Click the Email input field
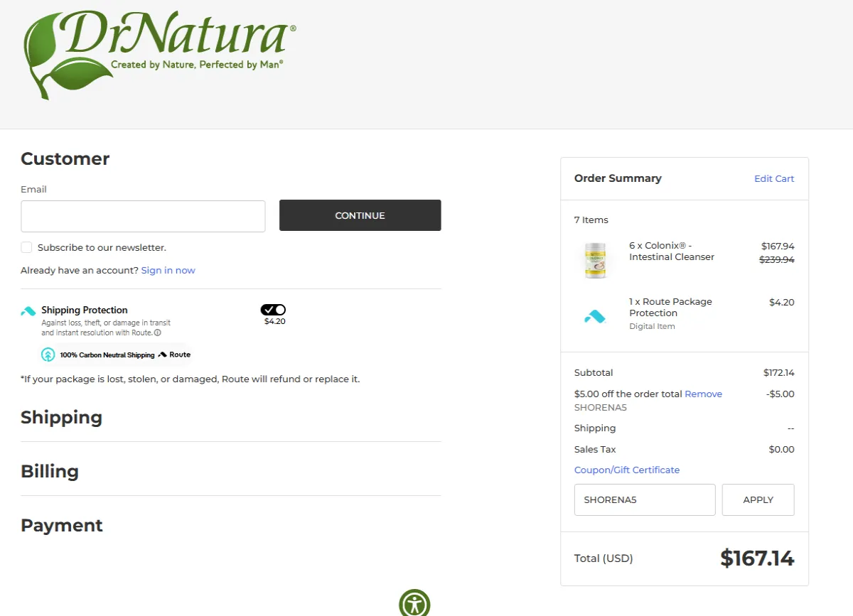 tap(142, 216)
